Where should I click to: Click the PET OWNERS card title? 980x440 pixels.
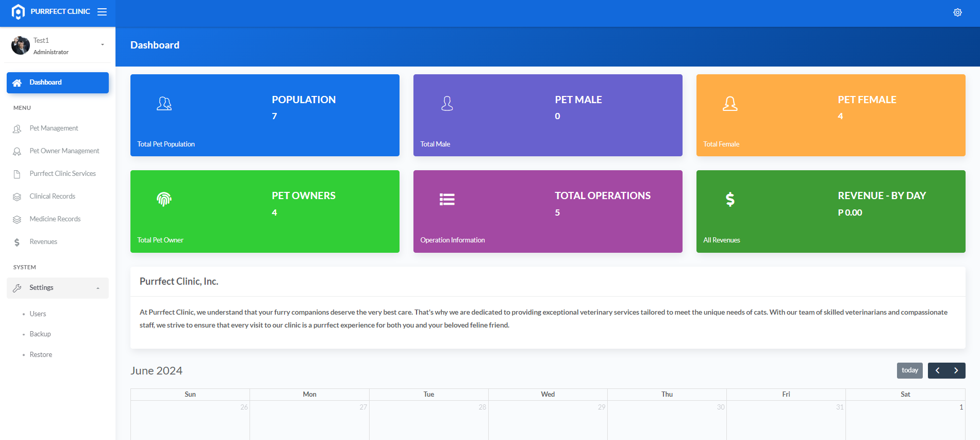coord(304,195)
